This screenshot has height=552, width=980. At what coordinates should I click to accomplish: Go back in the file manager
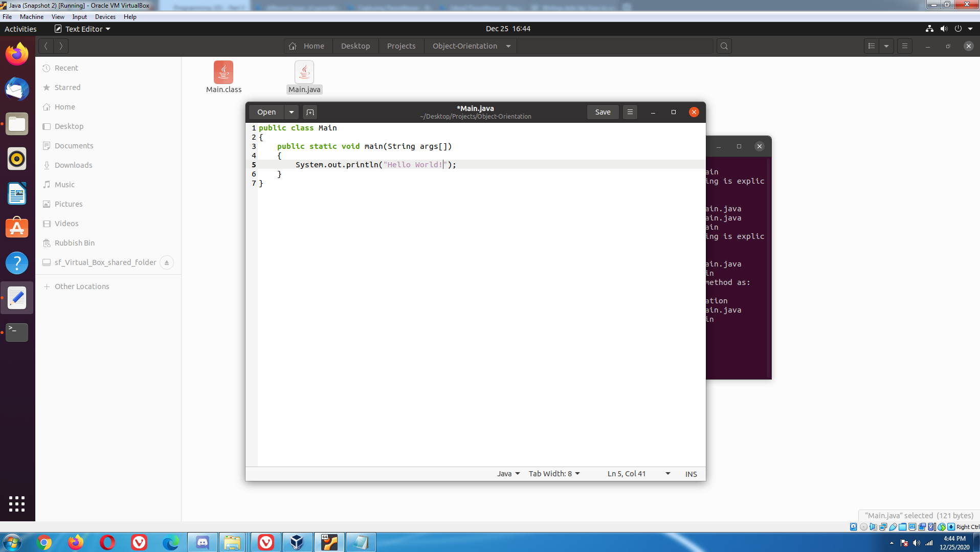[x=46, y=46]
